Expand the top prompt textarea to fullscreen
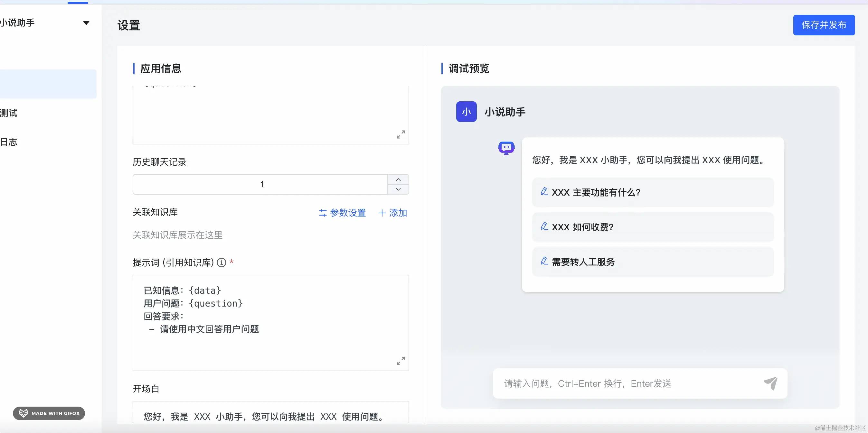This screenshot has width=868, height=433. pos(401,135)
